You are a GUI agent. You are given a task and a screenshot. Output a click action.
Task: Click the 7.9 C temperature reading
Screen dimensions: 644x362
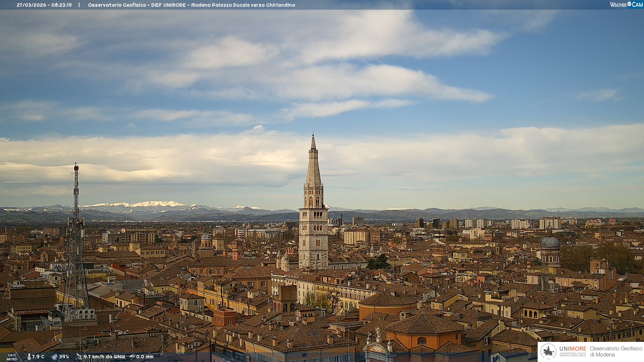click(x=38, y=357)
